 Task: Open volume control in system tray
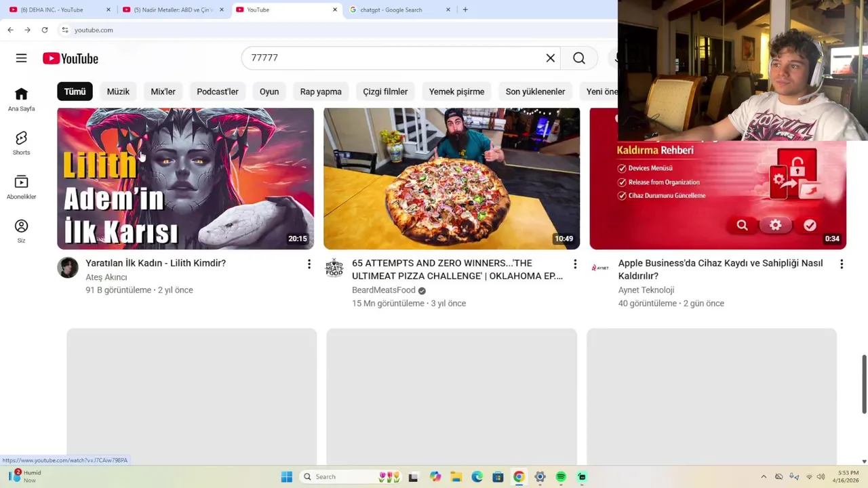click(x=821, y=477)
